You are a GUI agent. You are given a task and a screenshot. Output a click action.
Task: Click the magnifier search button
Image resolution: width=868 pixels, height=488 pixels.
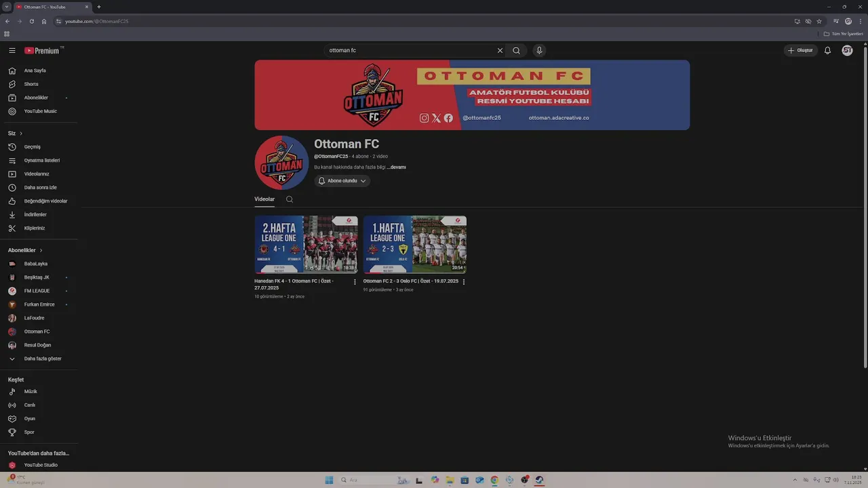point(517,50)
